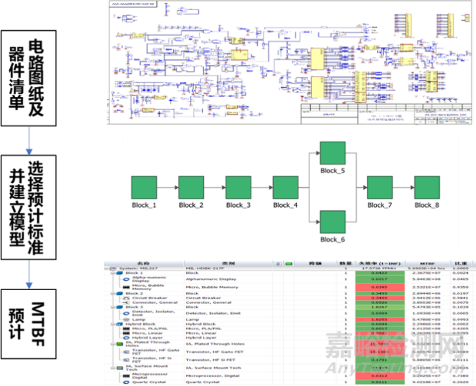Click the Quartz Crystal component icon

(x=126, y=382)
